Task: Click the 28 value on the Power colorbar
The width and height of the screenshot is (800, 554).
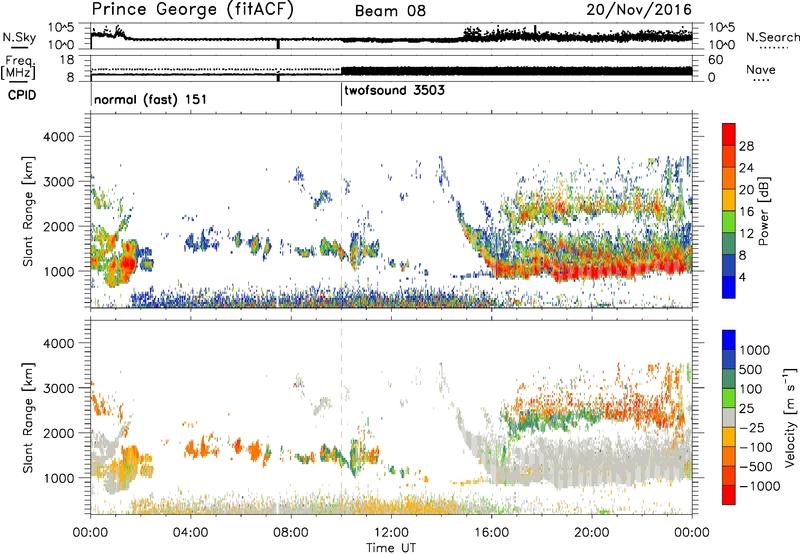Action: (746, 146)
